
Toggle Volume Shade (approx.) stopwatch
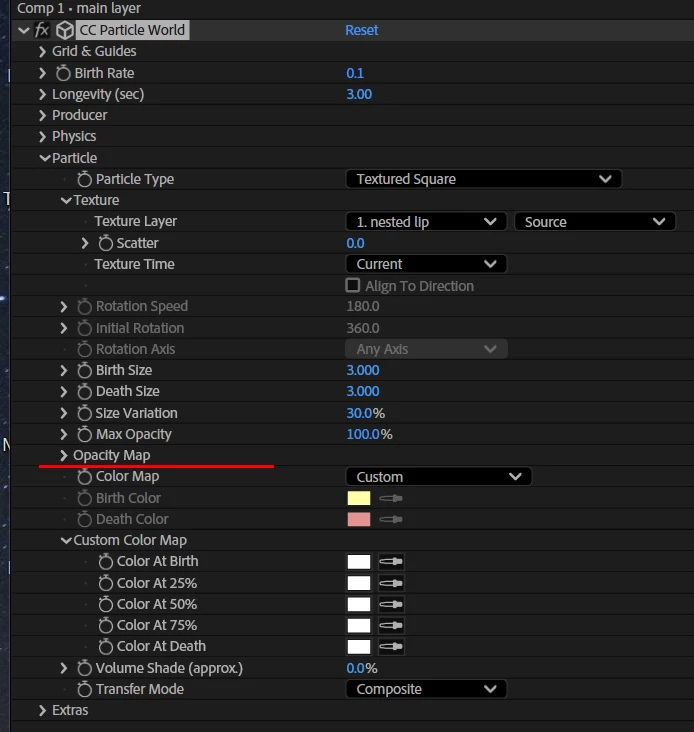click(84, 669)
